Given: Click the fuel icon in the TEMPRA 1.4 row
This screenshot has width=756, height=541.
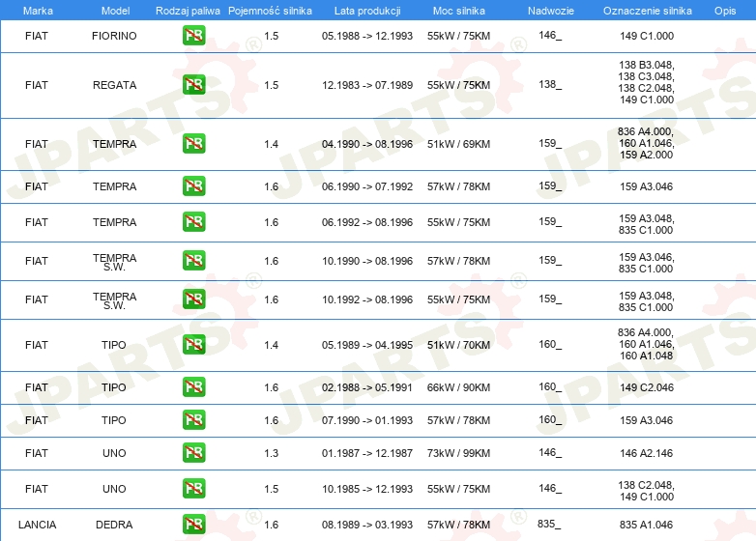Looking at the screenshot, I should [x=193, y=144].
